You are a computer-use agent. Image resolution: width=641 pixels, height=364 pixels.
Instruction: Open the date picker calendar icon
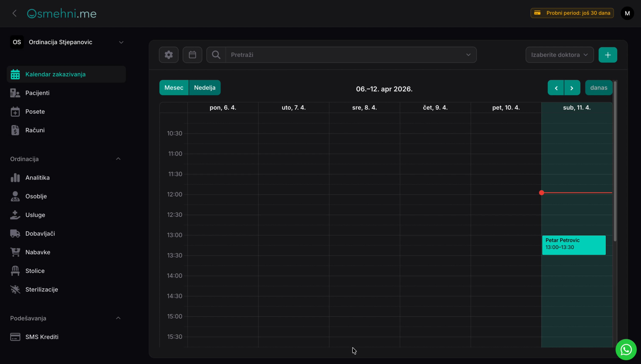pyautogui.click(x=192, y=55)
